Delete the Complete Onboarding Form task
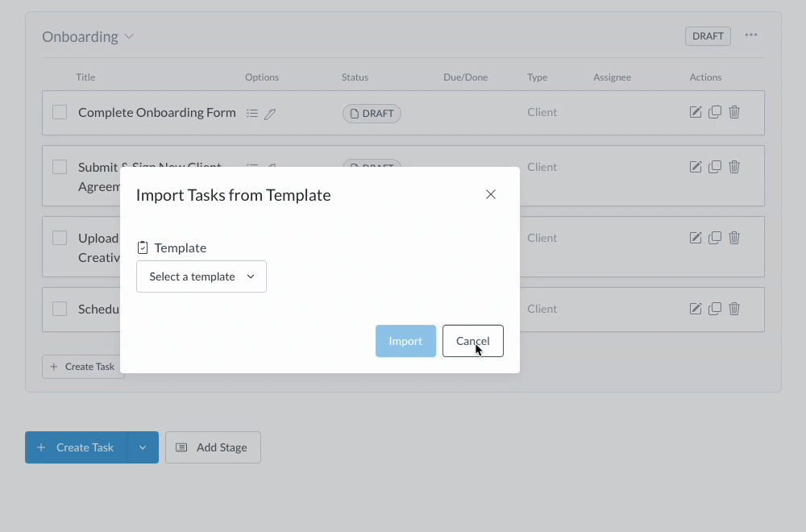Image resolution: width=806 pixels, height=532 pixels. 734,112
